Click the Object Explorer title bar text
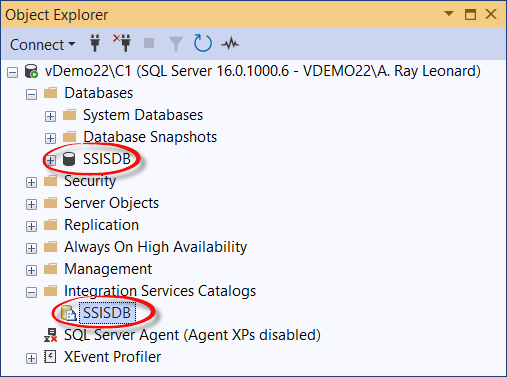507x377 pixels. pyautogui.click(x=57, y=15)
